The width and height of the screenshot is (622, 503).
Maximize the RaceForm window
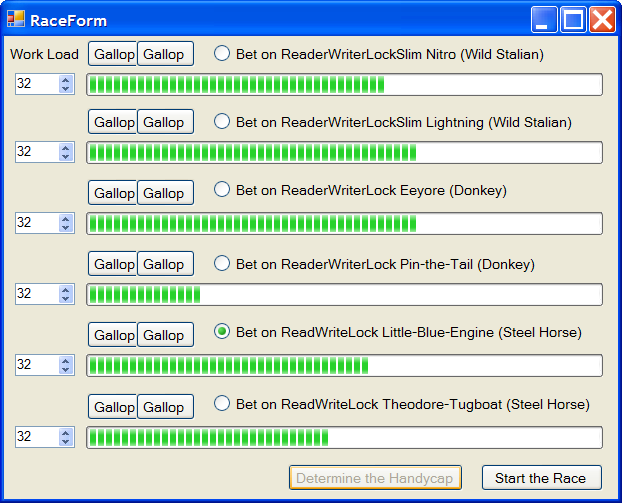click(573, 19)
